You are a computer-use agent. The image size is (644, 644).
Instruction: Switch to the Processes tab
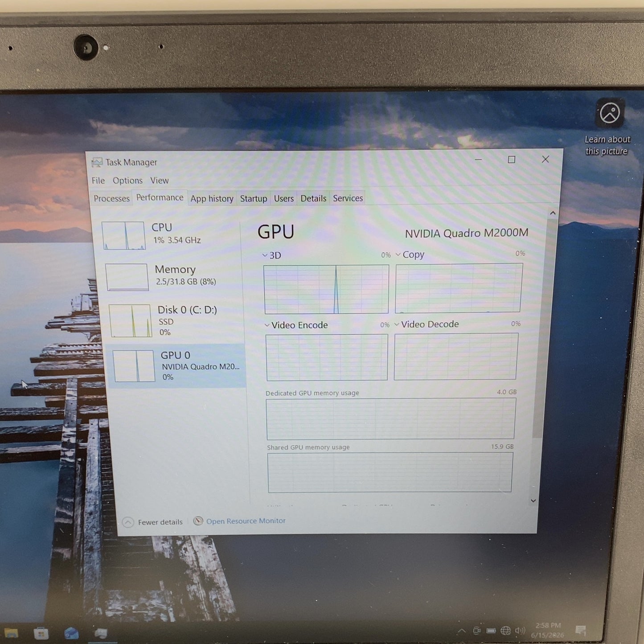click(x=111, y=198)
